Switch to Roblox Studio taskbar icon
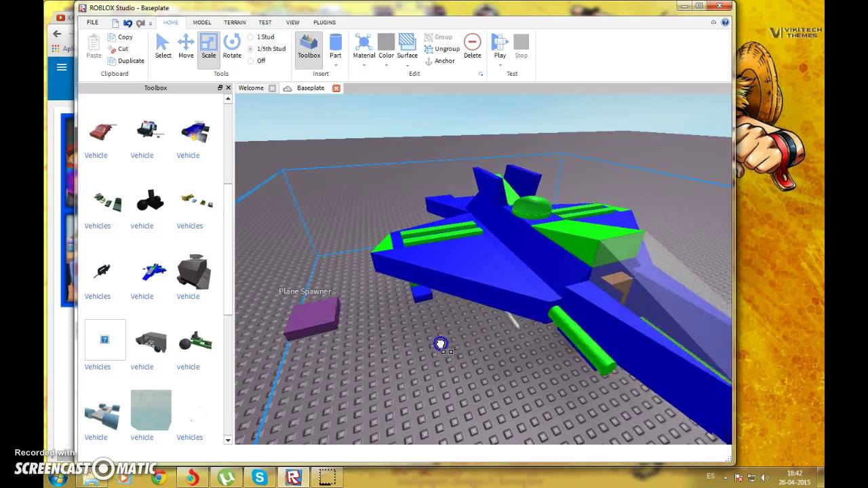Image resolution: width=868 pixels, height=488 pixels. pos(293,477)
